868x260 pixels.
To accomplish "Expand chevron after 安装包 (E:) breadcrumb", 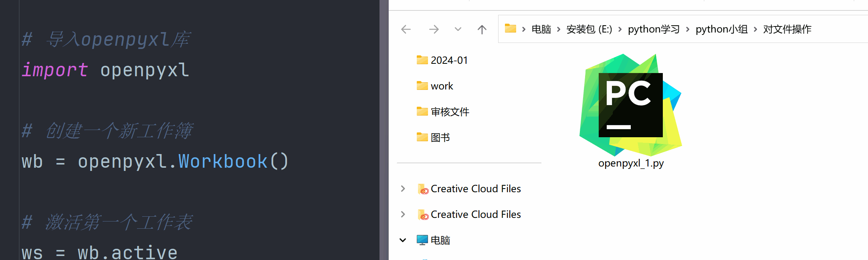I will (x=620, y=29).
